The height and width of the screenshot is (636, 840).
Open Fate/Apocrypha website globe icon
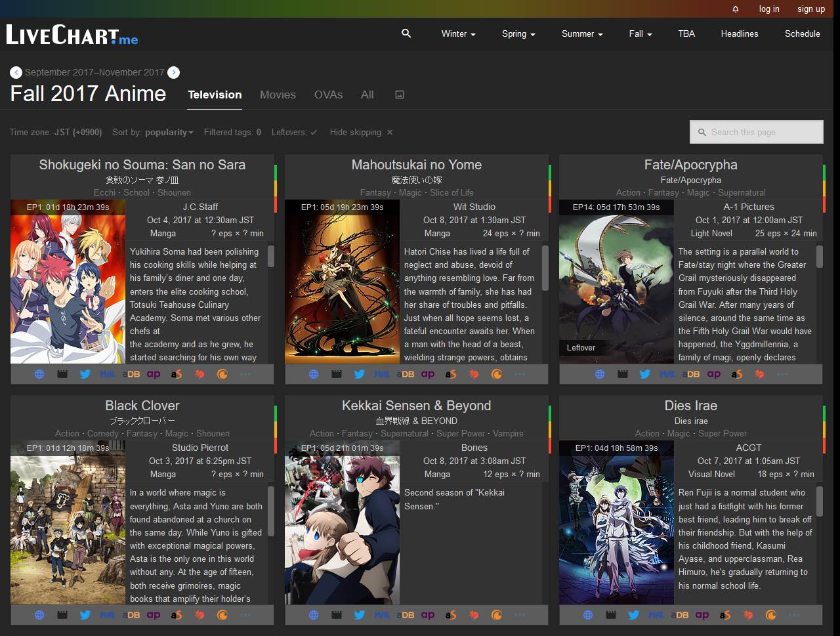600,374
